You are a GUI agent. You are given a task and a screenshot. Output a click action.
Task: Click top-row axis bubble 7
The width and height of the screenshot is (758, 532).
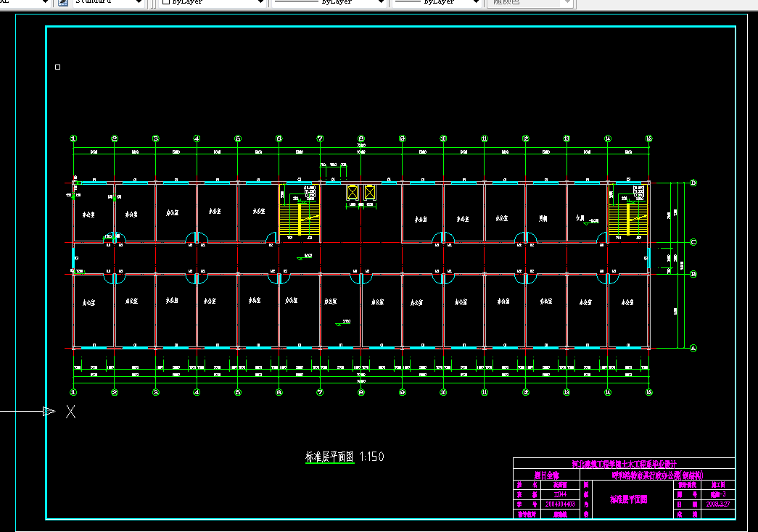pyautogui.click(x=320, y=138)
